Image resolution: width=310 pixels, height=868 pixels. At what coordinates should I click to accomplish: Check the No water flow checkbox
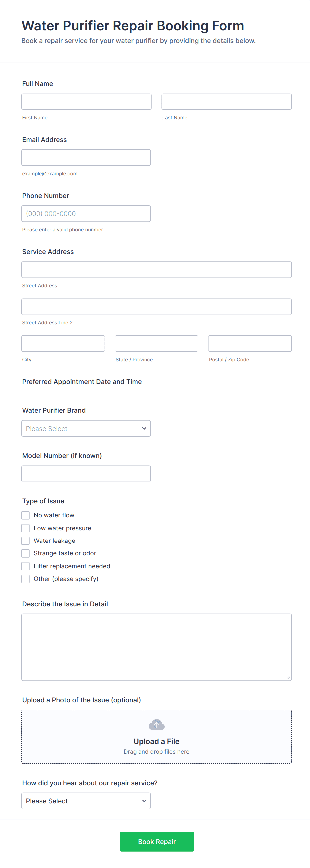(26, 515)
